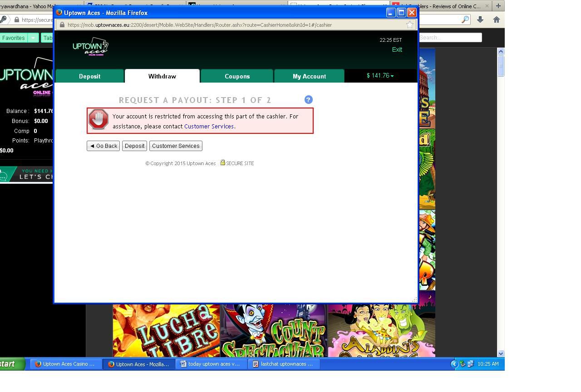
Task: Click the background browser search magnifier icon
Action: pos(465,20)
